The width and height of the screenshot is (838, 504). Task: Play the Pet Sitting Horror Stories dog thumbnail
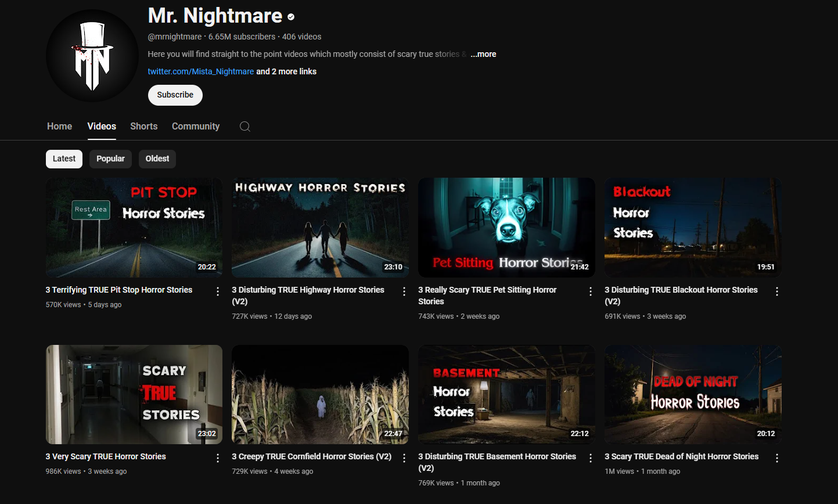click(506, 228)
